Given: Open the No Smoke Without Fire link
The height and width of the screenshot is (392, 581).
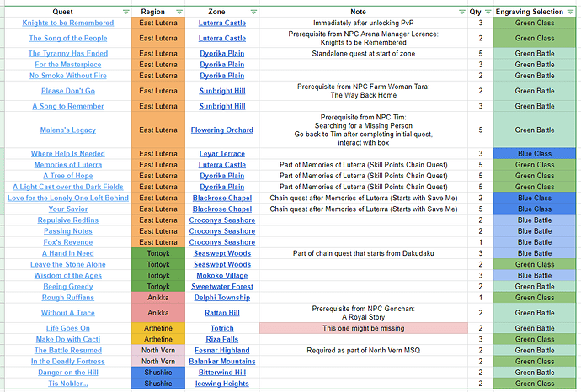Looking at the screenshot, I should click(x=68, y=76).
